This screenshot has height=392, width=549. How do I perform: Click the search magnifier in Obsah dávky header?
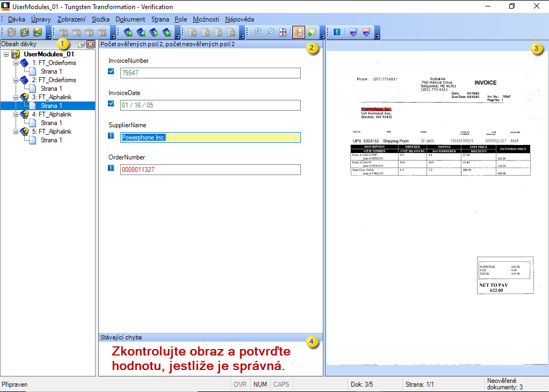click(x=81, y=44)
